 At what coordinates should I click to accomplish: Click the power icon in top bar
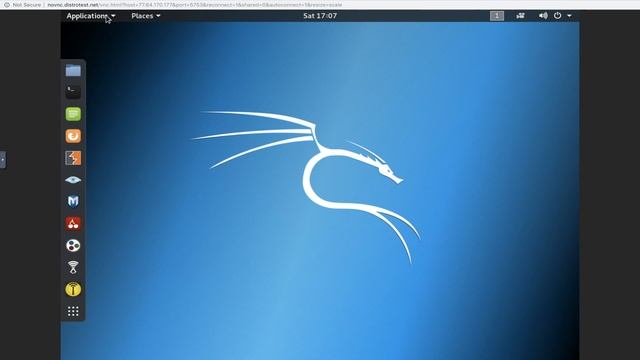(x=558, y=16)
